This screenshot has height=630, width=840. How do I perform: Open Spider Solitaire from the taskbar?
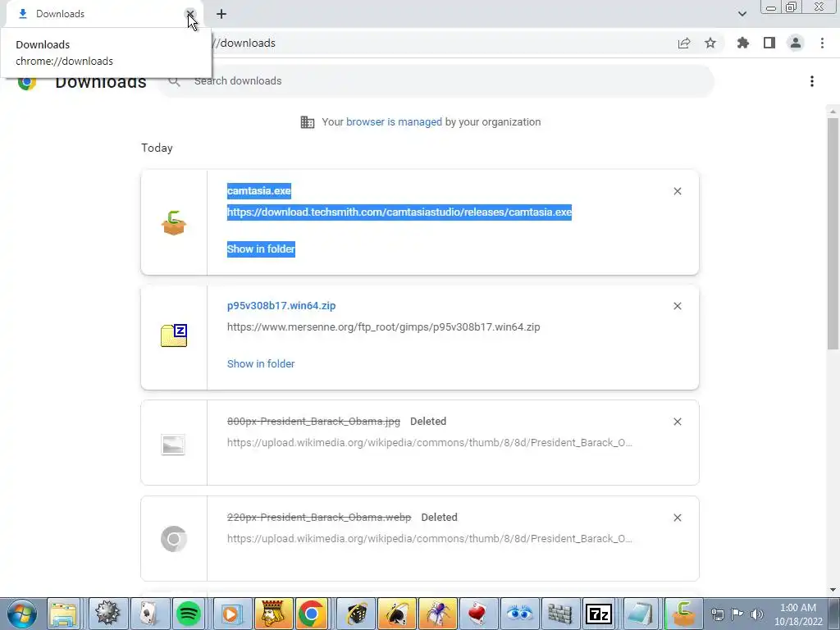point(438,614)
